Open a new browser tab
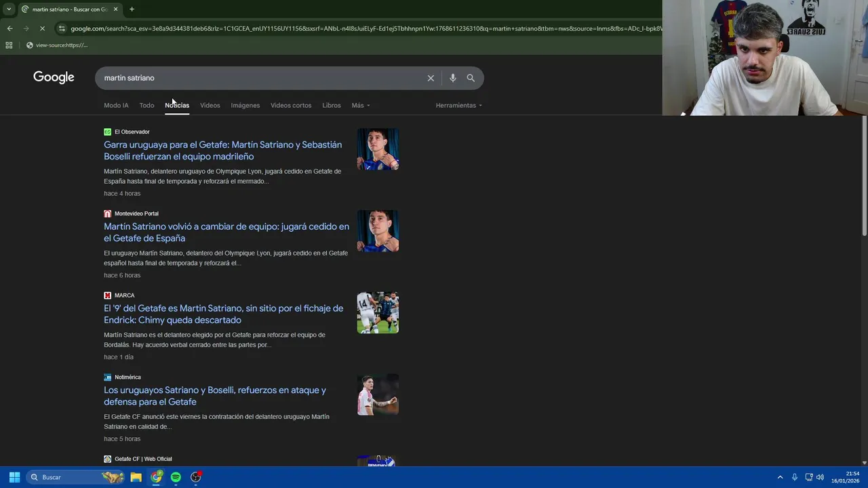 coord(132,9)
